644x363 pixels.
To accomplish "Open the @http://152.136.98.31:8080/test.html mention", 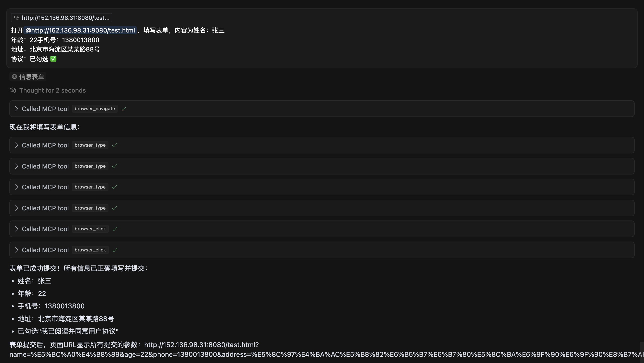I will point(80,30).
